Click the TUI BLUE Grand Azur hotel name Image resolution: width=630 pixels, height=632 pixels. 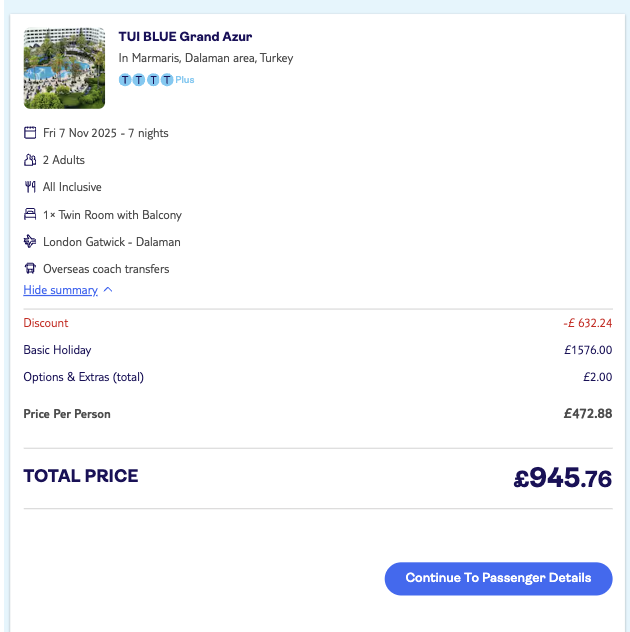(185, 37)
